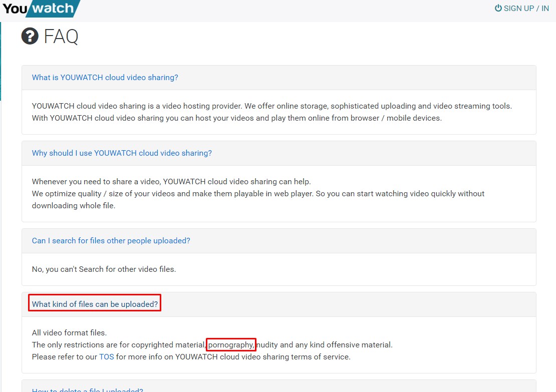Click the word 'pornography' in restrictions text
The width and height of the screenshot is (556, 392).
click(230, 344)
